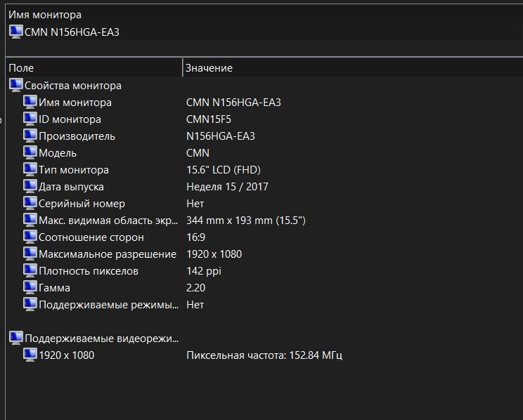The height and width of the screenshot is (420, 523).
Task: Select the Соотношение сторон field label
Action: pos(91,237)
